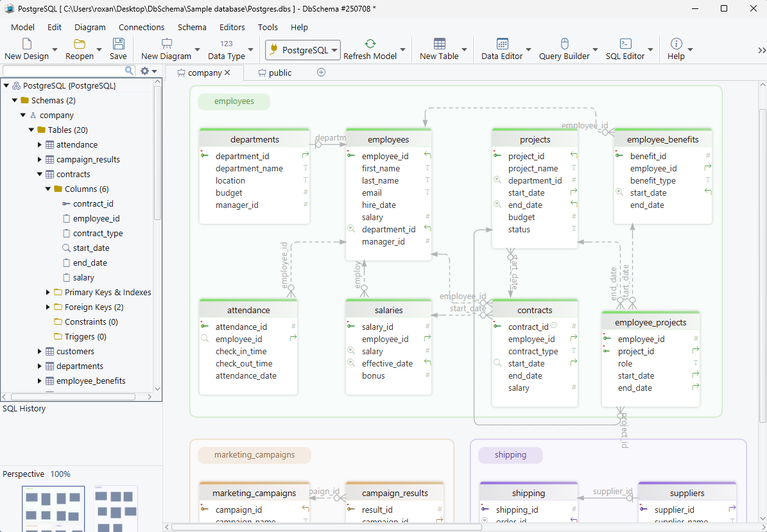Click the Refresh Model icon
Viewport: 767px width, 532px height.
click(370, 44)
